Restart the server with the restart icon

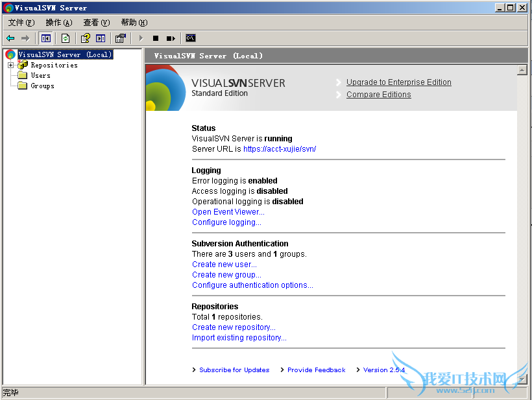[x=171, y=38]
